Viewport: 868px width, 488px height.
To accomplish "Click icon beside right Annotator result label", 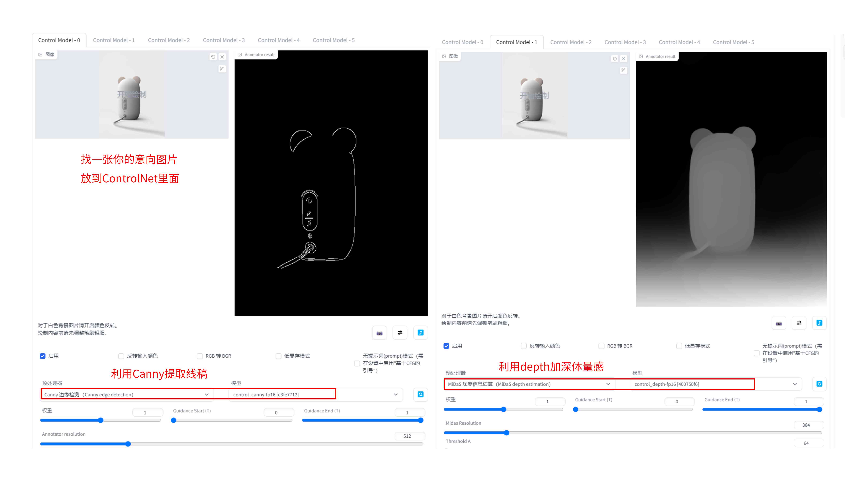I will tap(641, 57).
